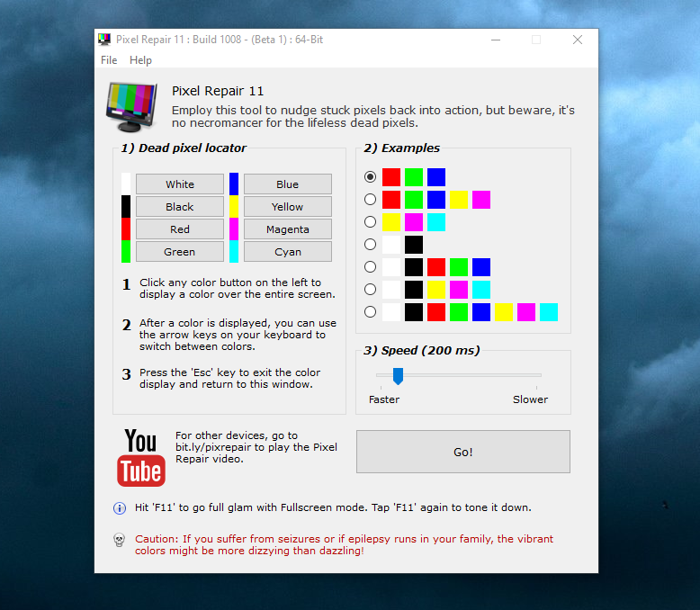This screenshot has width=700, height=610.
Task: Click the Red color button
Action: pos(180,229)
